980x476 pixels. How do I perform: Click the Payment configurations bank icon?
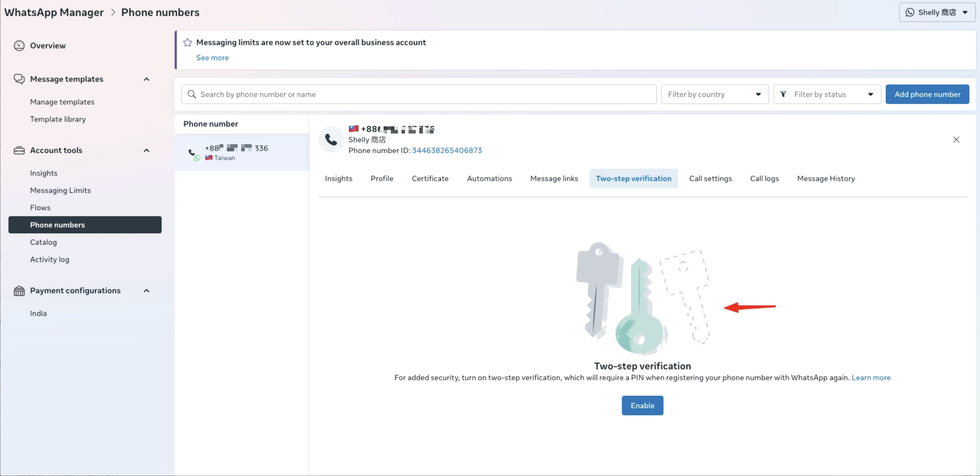pyautogui.click(x=19, y=291)
